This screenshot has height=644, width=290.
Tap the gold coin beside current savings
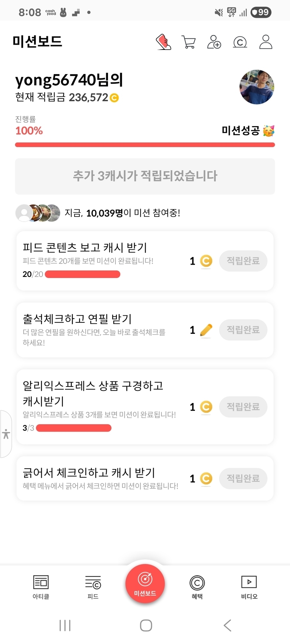114,98
